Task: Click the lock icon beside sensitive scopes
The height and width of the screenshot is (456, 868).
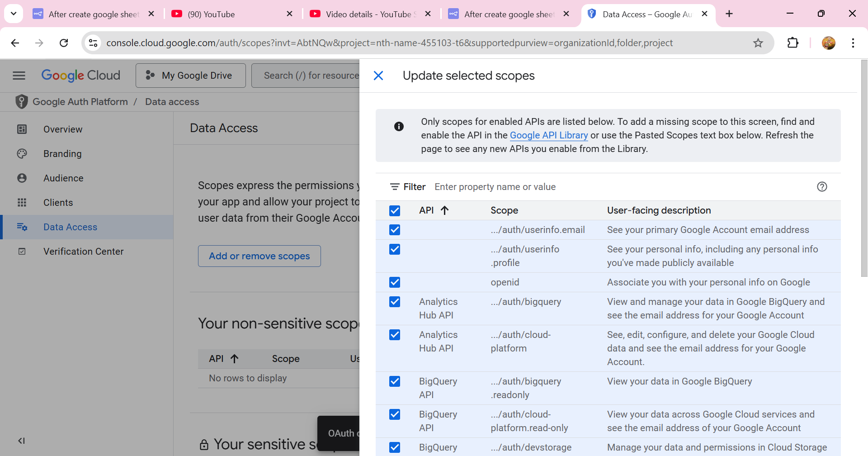Action: [x=204, y=445]
